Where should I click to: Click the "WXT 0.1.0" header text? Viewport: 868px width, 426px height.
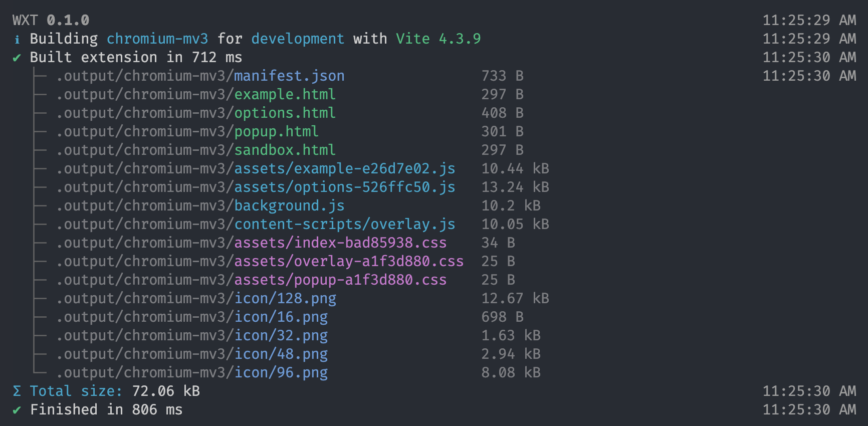click(51, 20)
